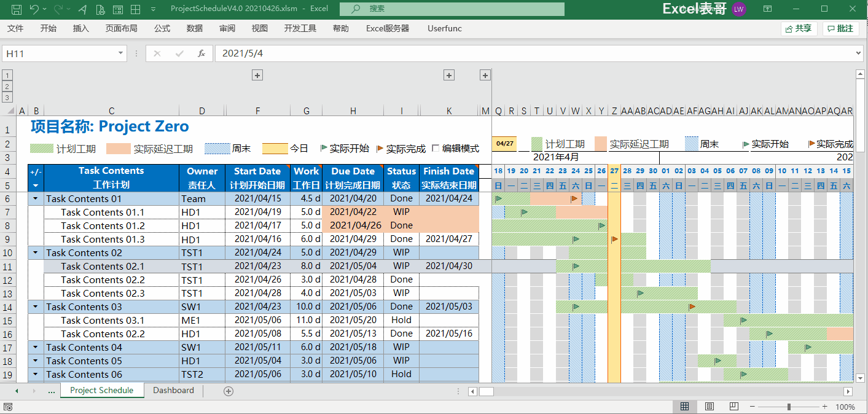The image size is (868, 414).
Task: Toggle the Task Contents 04 group arrow
Action: 36,347
